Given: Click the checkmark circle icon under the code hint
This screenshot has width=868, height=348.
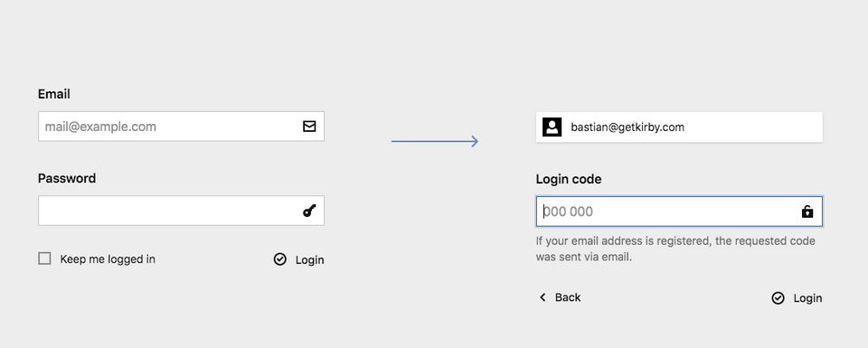Looking at the screenshot, I should 778,298.
